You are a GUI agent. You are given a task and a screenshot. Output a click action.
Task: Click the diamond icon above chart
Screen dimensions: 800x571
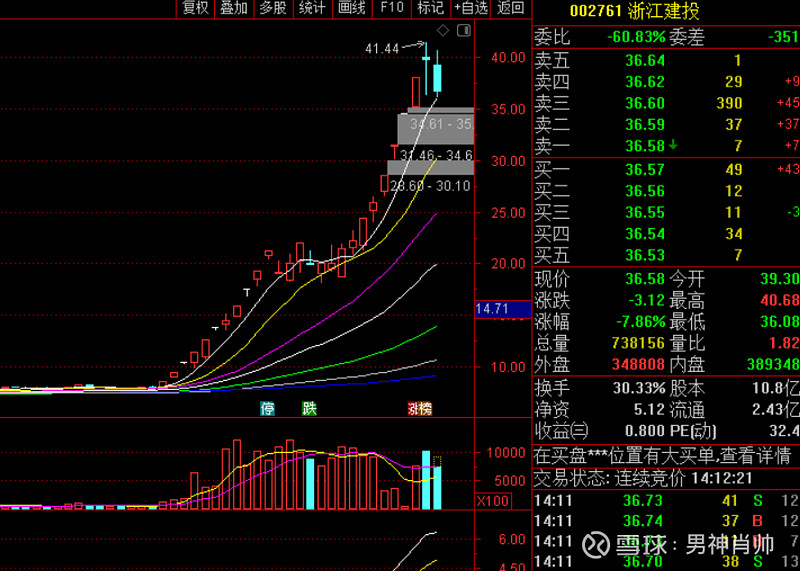tap(443, 31)
